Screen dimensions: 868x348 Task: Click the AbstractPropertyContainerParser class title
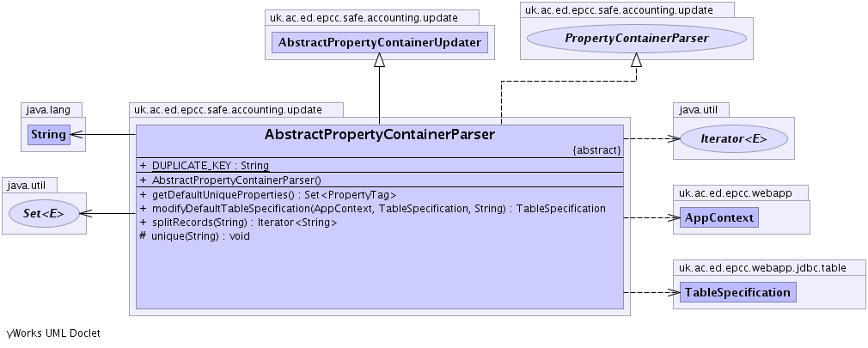380,135
